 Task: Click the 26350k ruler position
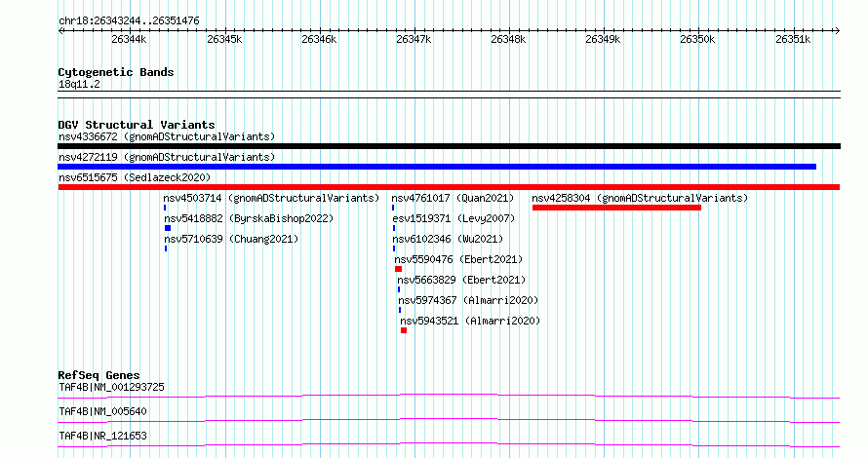click(x=697, y=39)
